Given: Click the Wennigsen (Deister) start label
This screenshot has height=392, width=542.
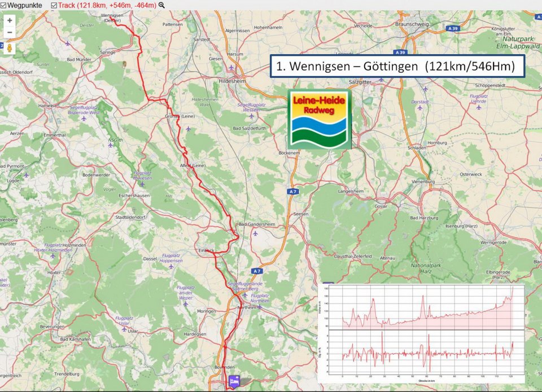Looking at the screenshot, I should [112, 18].
